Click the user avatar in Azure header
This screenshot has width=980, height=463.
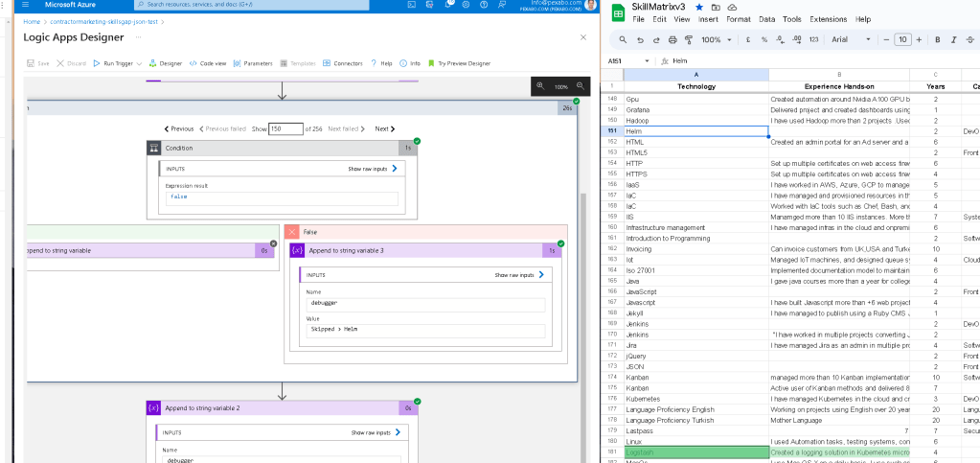pyautogui.click(x=591, y=5)
